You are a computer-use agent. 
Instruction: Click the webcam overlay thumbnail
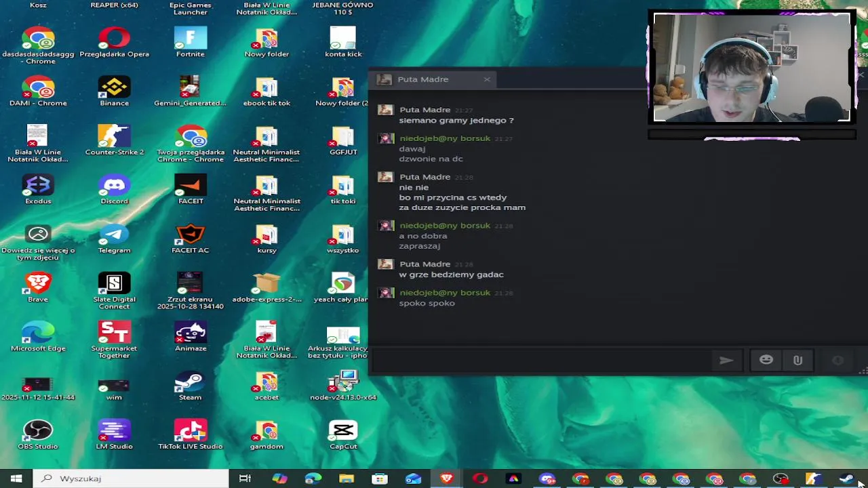751,66
